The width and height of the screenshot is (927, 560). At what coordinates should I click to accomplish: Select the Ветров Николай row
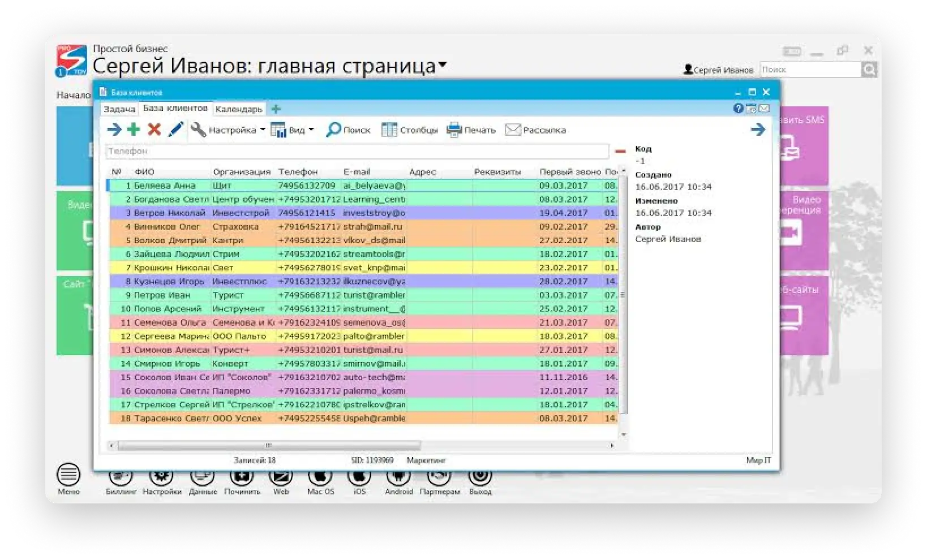(363, 213)
